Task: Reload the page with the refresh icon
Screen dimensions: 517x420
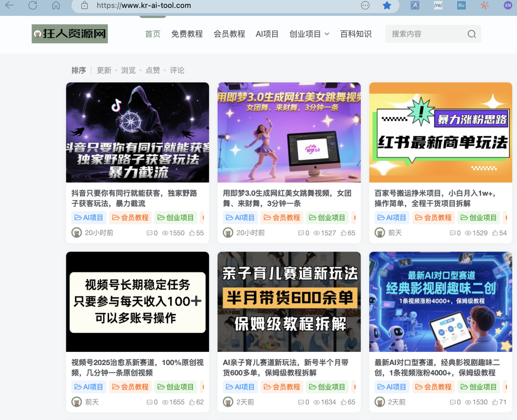Action: (x=33, y=5)
